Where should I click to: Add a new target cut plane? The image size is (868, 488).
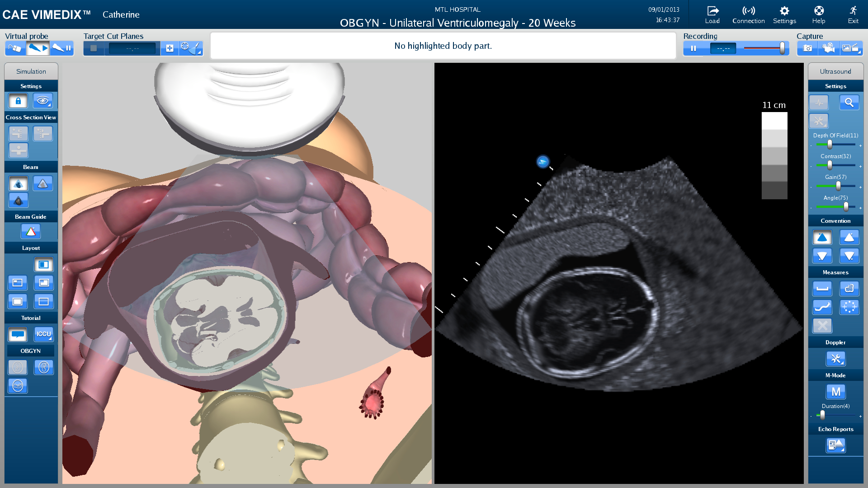click(x=170, y=48)
